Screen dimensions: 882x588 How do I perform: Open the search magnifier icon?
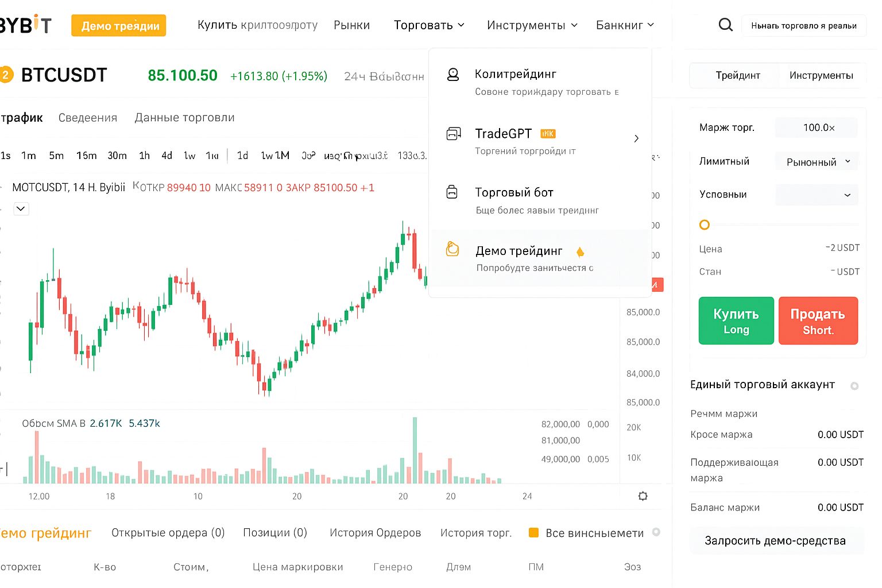[726, 25]
